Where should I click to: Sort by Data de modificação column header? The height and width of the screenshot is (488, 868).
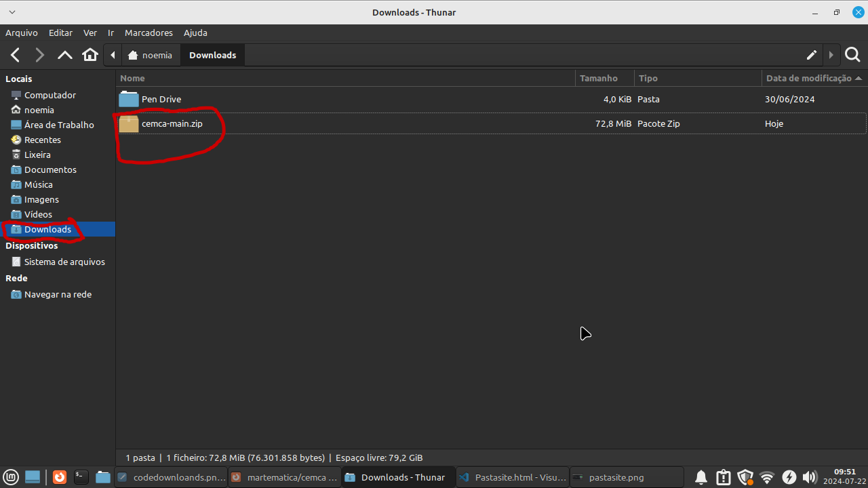click(x=814, y=78)
